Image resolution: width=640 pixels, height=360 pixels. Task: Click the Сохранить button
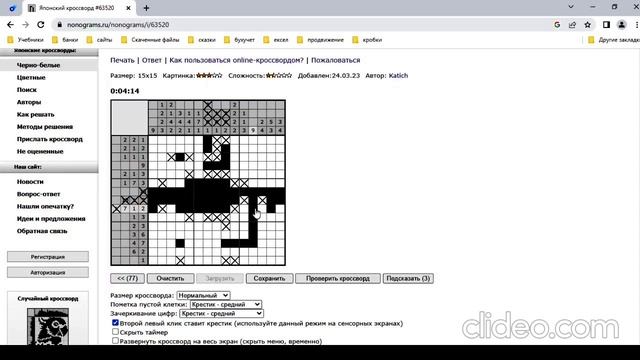tap(269, 278)
